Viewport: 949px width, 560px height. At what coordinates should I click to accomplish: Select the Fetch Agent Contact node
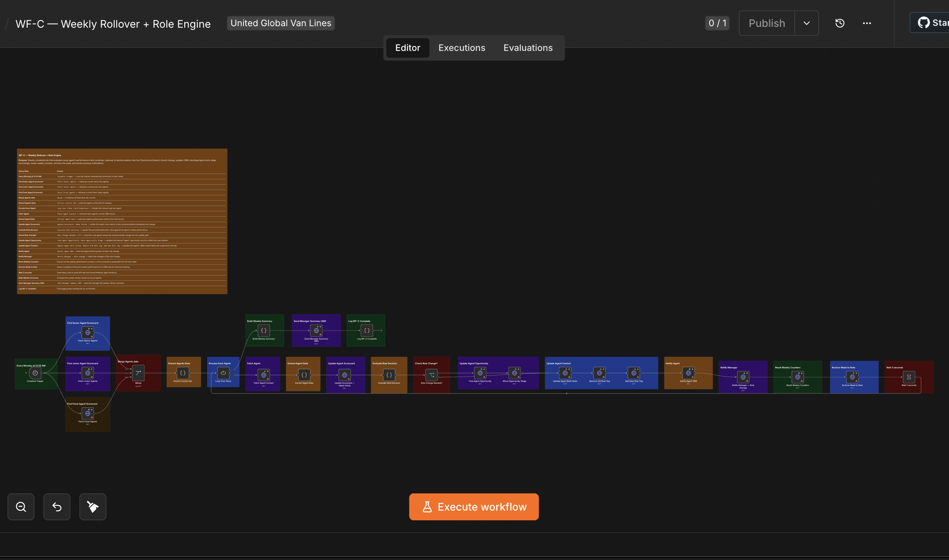coord(264,375)
